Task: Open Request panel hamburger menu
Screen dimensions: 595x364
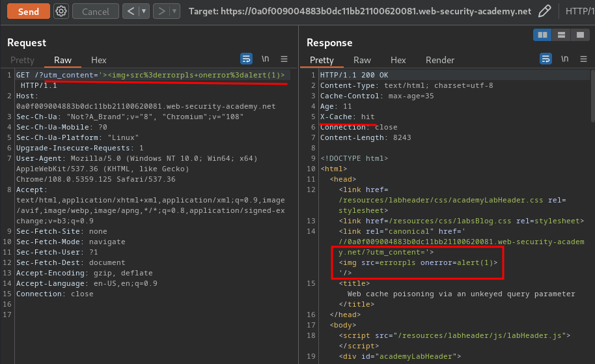Action: tap(284, 59)
